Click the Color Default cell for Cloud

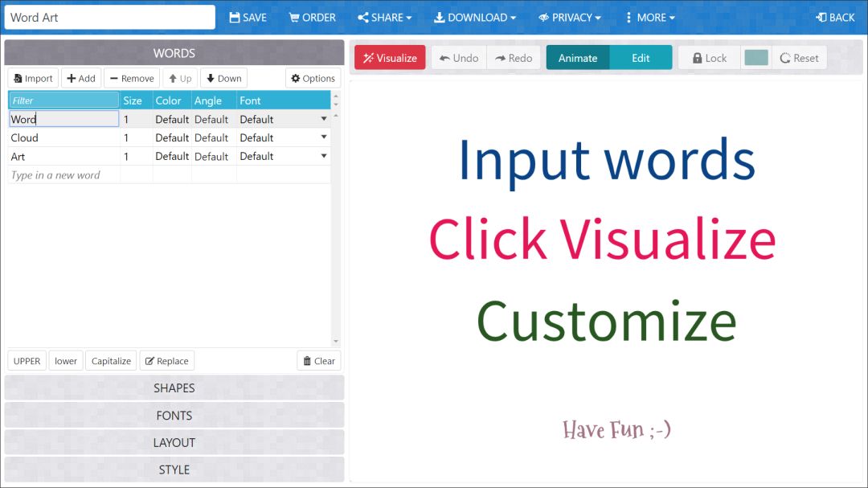(172, 137)
